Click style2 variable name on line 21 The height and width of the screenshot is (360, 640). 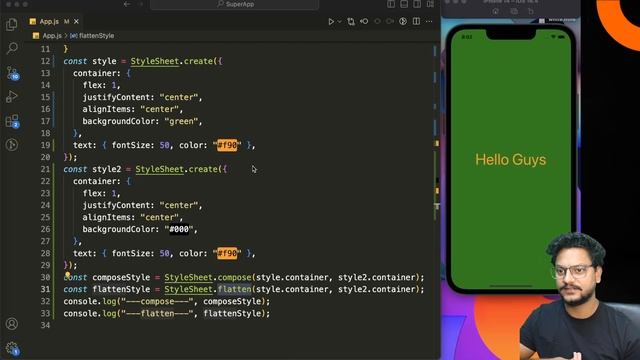click(x=107, y=169)
